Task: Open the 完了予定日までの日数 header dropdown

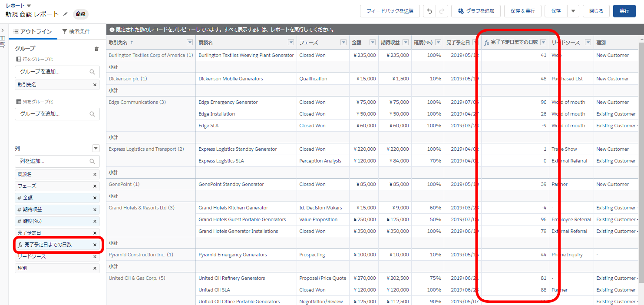Action: (x=543, y=42)
